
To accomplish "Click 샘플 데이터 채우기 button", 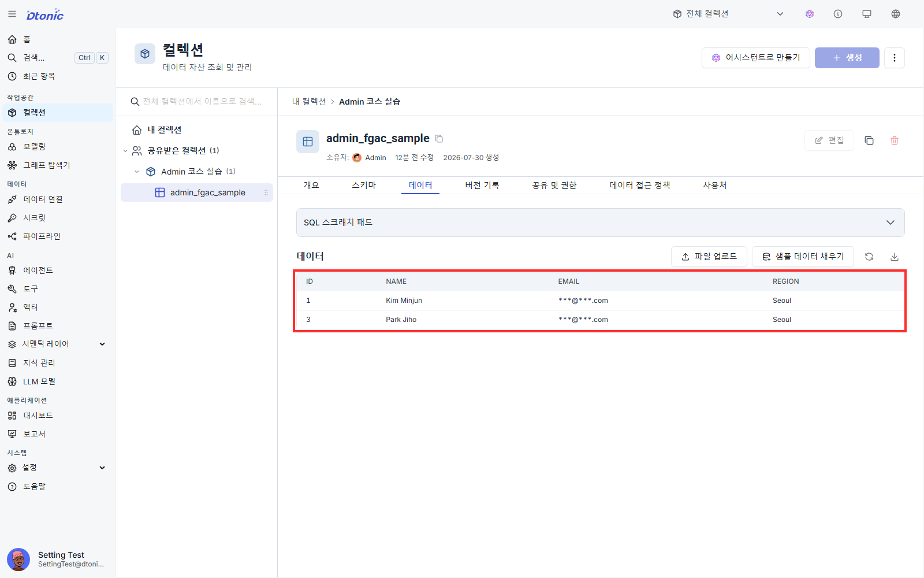I will (x=803, y=257).
